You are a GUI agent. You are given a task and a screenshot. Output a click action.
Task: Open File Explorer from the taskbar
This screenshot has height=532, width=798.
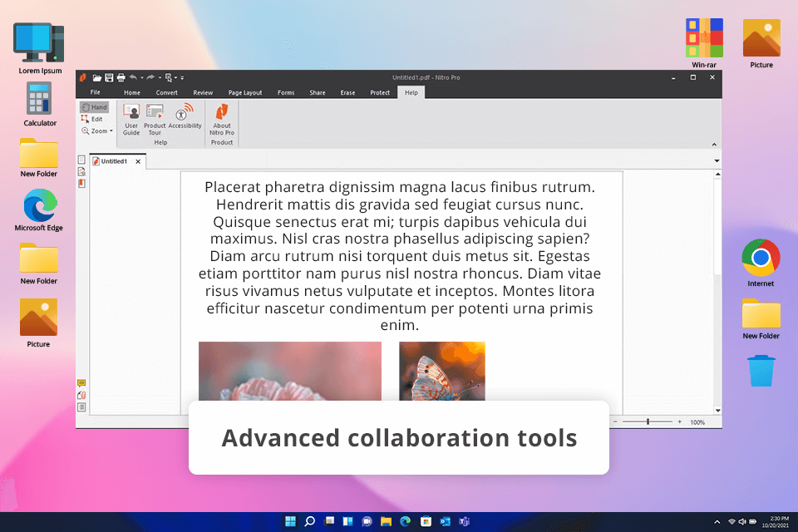click(x=386, y=521)
